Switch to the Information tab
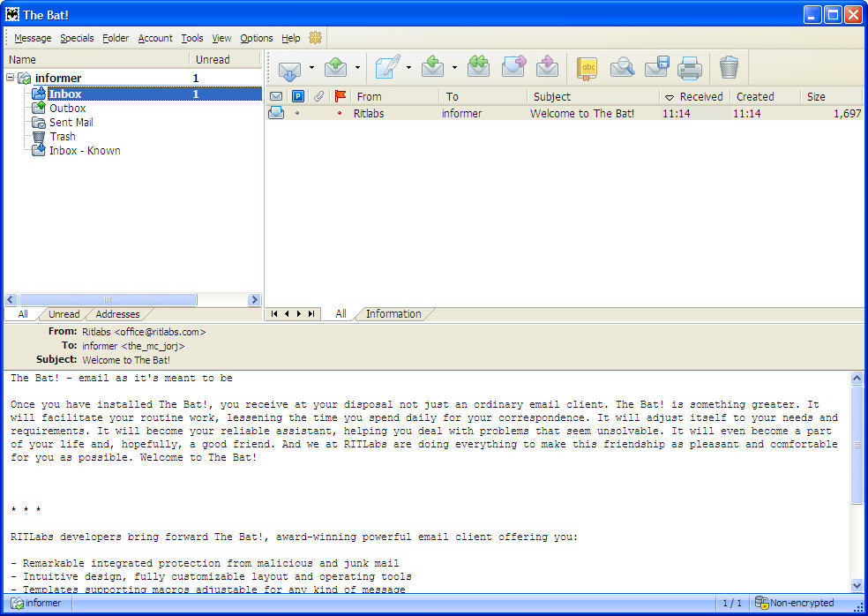 [393, 314]
